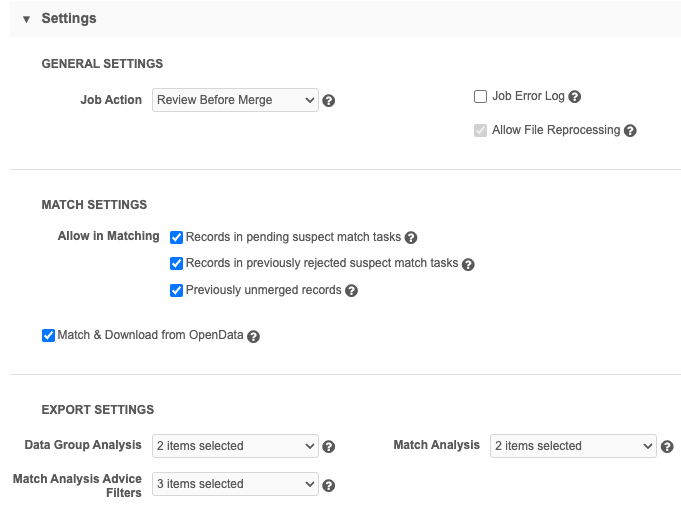681x508 pixels.
Task: Click help icon next to Job Action
Action: (x=329, y=101)
